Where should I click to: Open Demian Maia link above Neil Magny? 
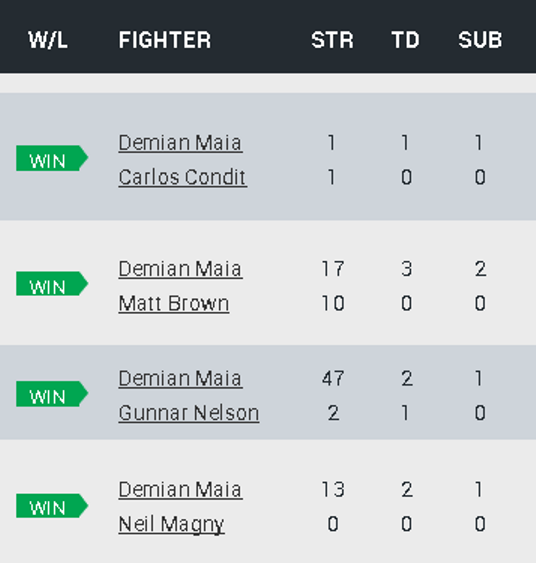[x=180, y=490]
